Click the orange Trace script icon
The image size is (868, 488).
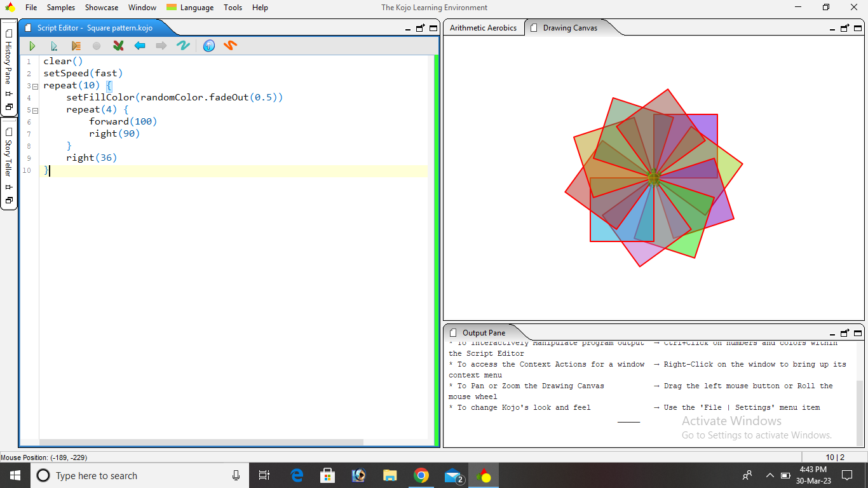(x=76, y=46)
